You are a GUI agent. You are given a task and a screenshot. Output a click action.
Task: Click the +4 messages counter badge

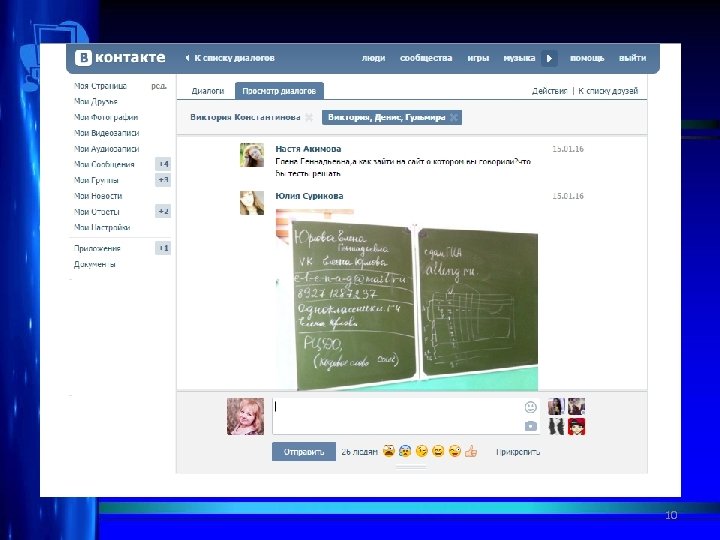click(163, 164)
